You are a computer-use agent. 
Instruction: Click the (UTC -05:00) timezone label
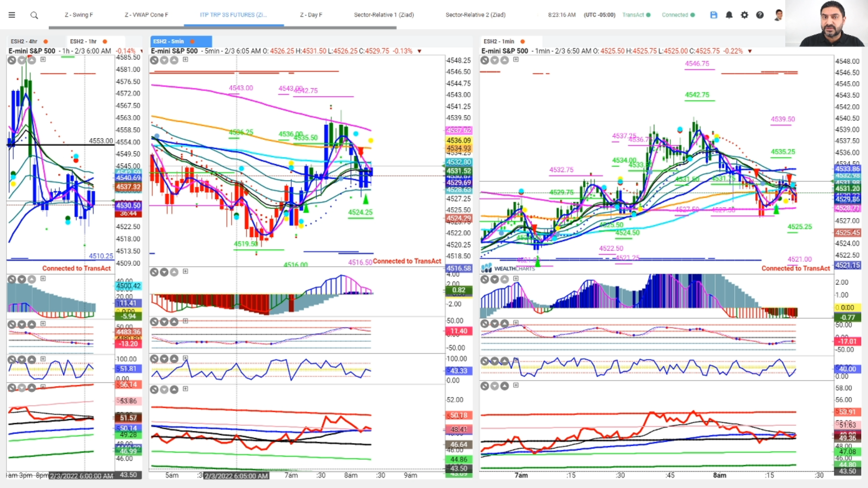[x=599, y=15]
